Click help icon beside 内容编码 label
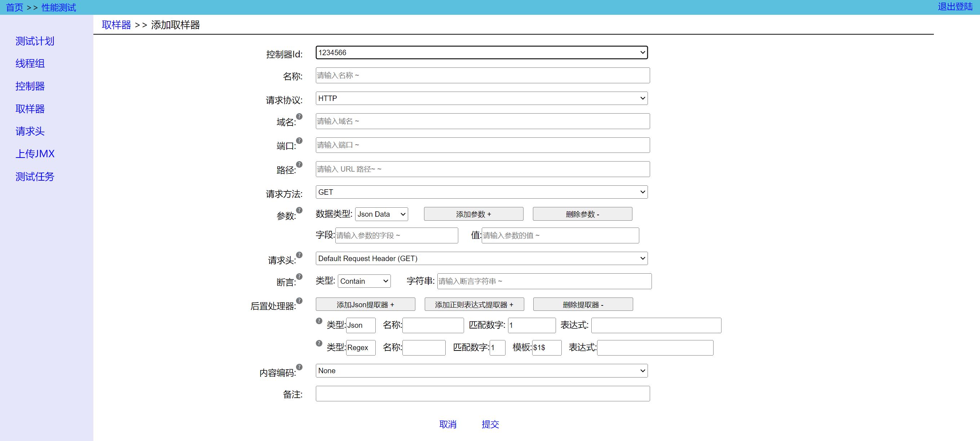 299,367
